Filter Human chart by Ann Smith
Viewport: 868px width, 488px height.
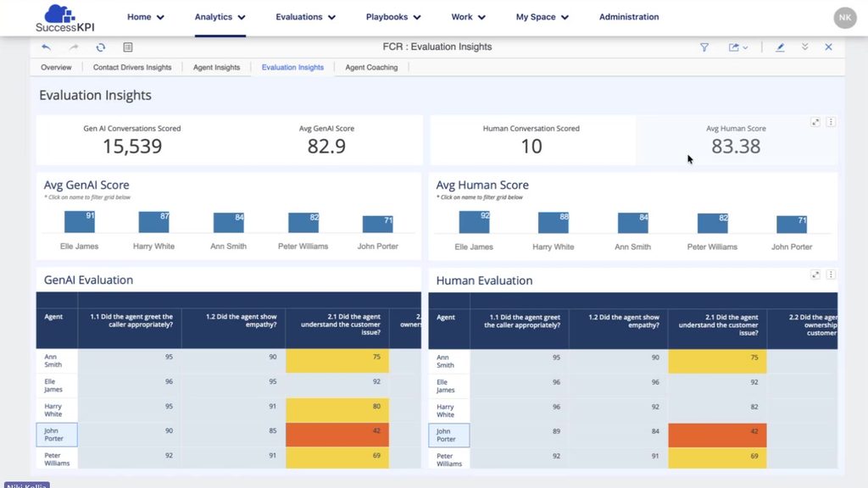tap(632, 247)
